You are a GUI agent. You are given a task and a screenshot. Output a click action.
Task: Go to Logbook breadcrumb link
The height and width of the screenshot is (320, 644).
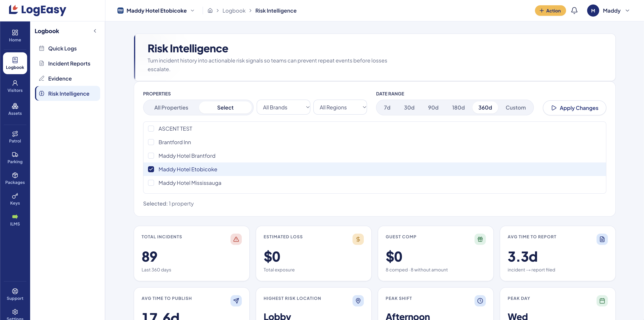[x=234, y=11]
